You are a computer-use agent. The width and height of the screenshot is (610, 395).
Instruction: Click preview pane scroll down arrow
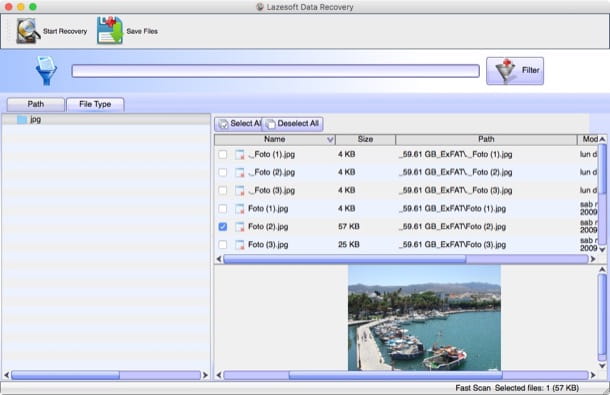602,366
